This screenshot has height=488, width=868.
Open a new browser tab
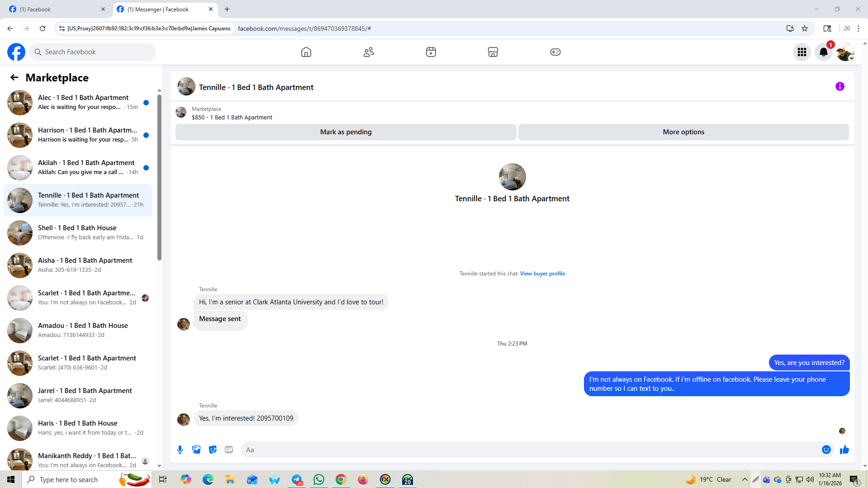coord(227,9)
